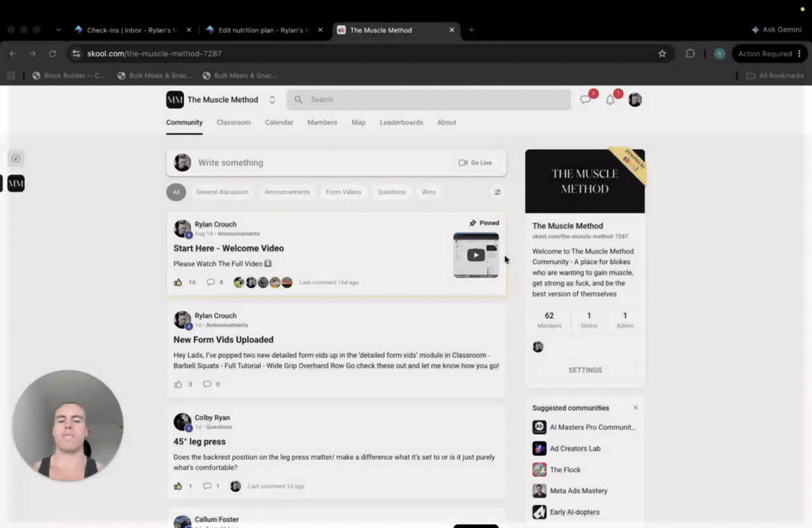The image size is (812, 528).
Task: Open the notifications bell icon
Action: click(x=611, y=99)
